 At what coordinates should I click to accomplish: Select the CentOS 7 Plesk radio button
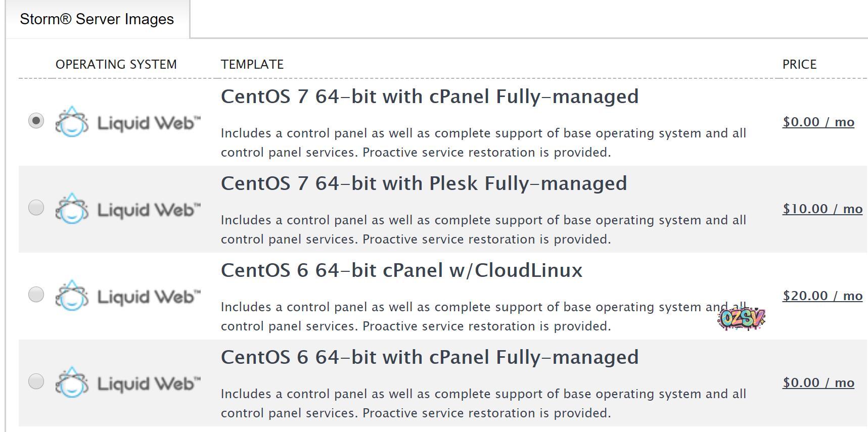[36, 208]
